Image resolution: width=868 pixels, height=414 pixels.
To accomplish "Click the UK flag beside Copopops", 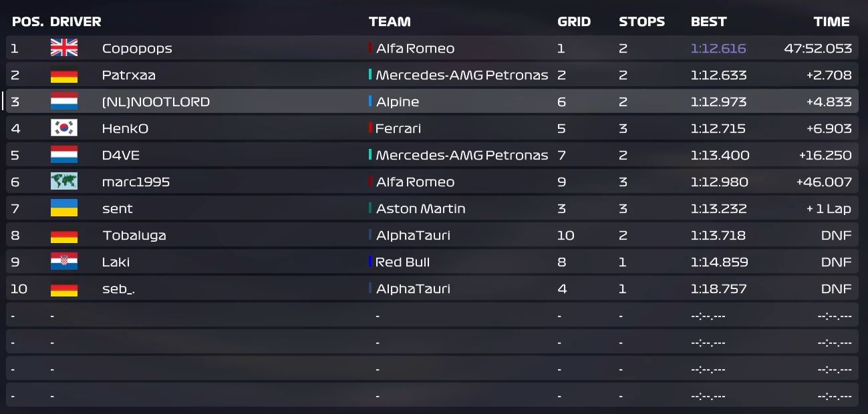I will pos(64,48).
